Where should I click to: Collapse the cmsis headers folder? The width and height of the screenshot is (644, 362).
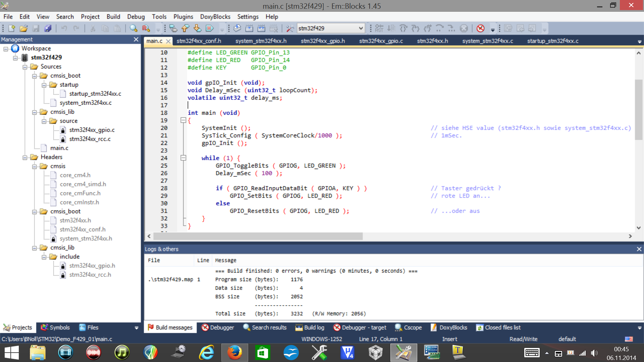(x=35, y=167)
